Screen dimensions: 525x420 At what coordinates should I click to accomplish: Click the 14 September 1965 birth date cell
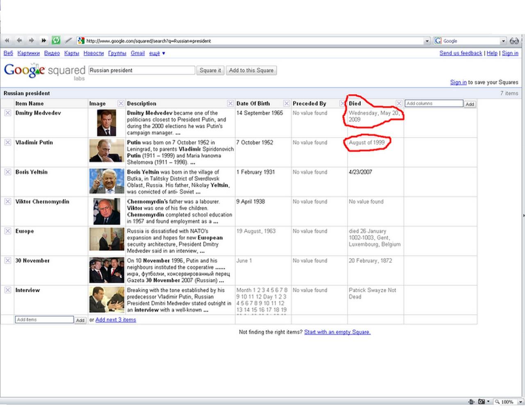tap(260, 113)
